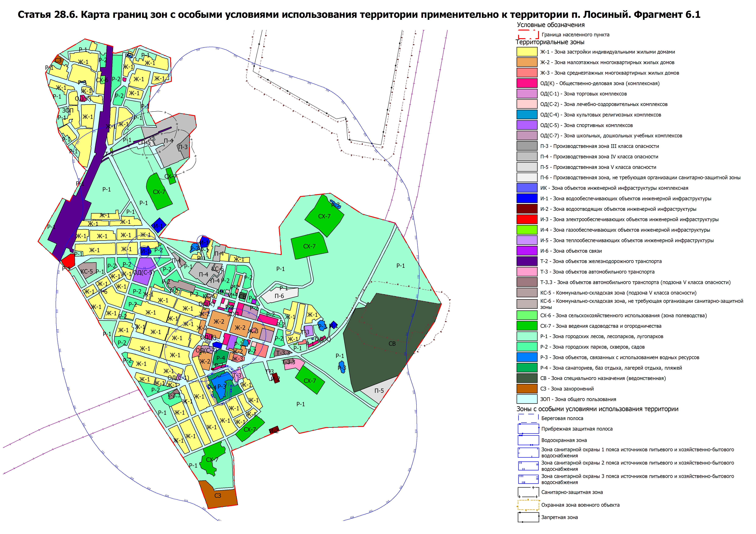
Task: Click the red И-3 legend swatch
Action: (527, 219)
